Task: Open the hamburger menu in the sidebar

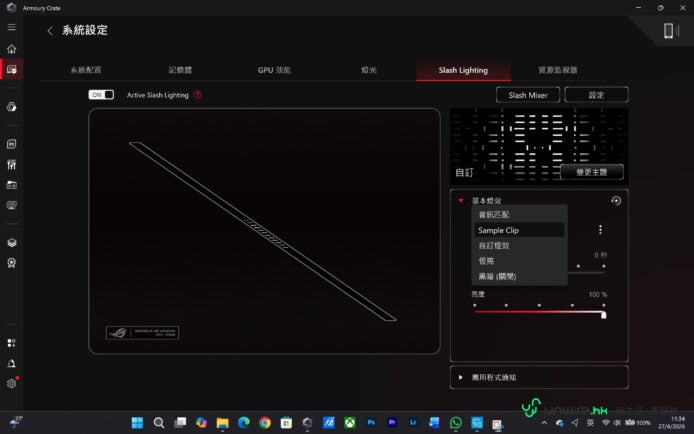Action: click(12, 27)
